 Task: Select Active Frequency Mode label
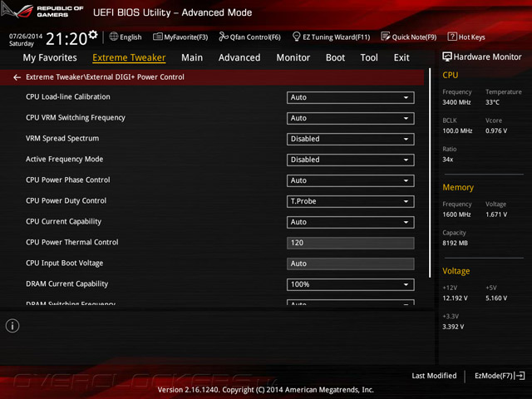pos(65,159)
